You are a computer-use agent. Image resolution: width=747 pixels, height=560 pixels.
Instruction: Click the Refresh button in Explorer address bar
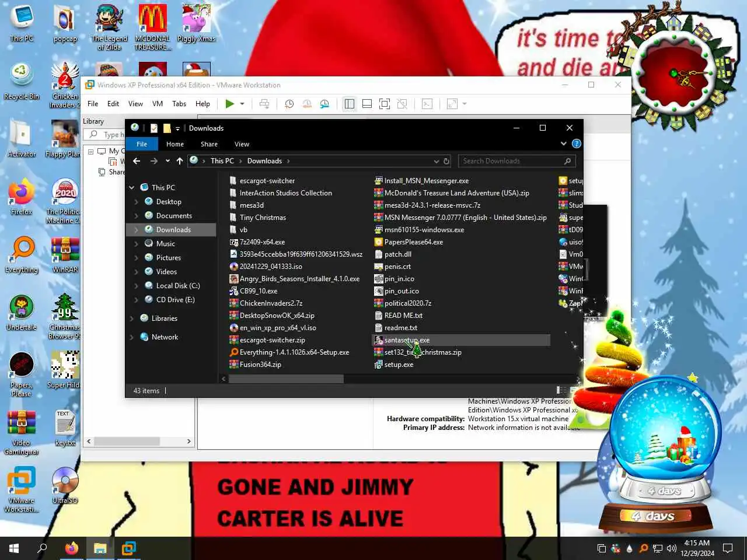[446, 161]
